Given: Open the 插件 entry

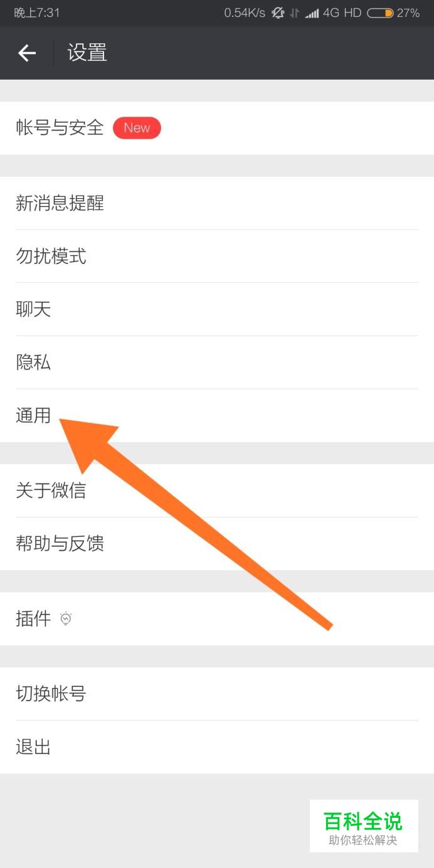Looking at the screenshot, I should tap(217, 619).
